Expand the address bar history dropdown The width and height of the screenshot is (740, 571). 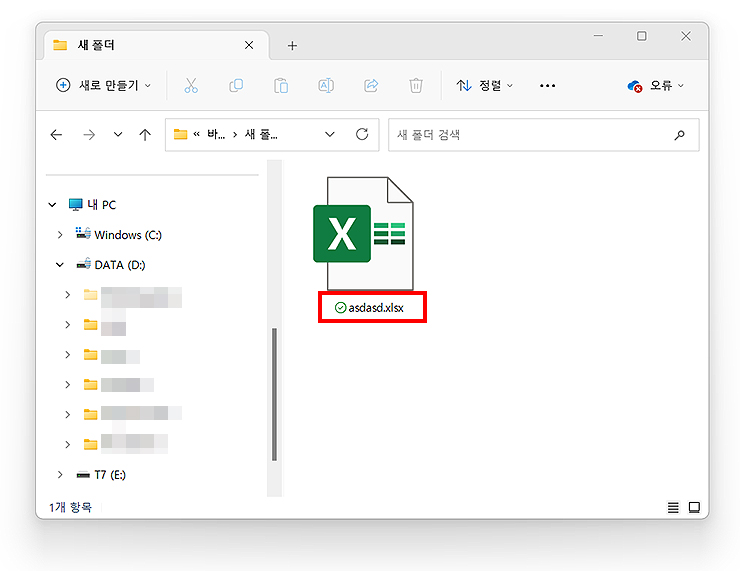[x=330, y=135]
